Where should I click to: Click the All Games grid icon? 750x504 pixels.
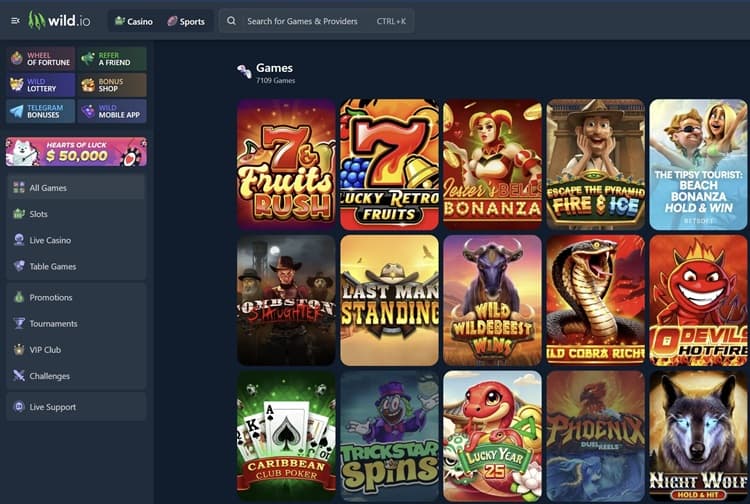coord(19,187)
